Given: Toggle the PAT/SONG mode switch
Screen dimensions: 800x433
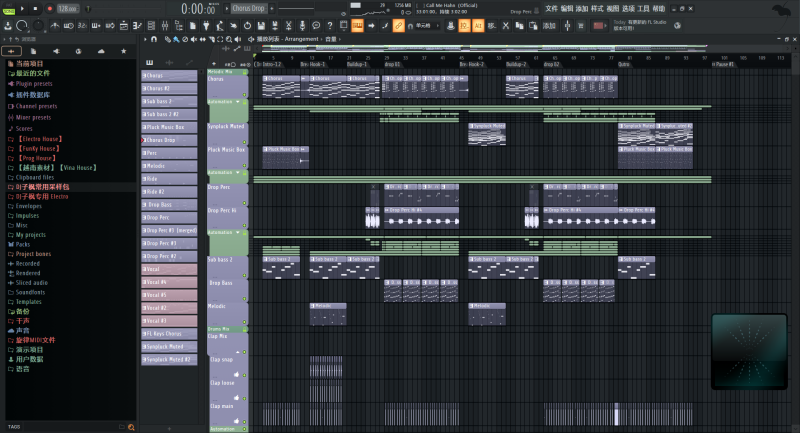Looking at the screenshot, I should point(9,9).
